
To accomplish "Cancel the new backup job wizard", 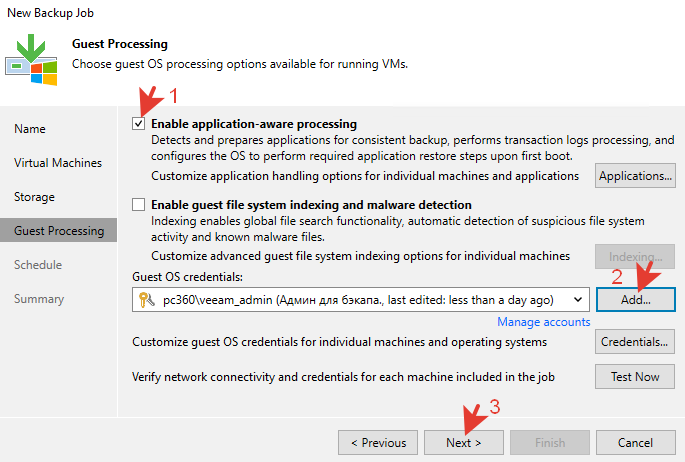I will coord(635,442).
